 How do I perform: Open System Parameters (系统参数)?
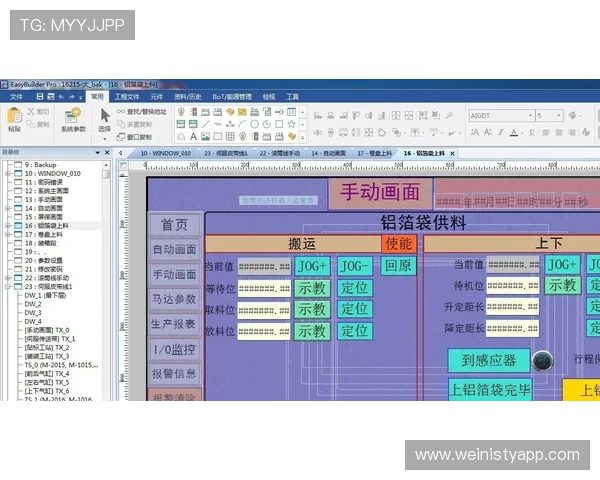pos(73,120)
